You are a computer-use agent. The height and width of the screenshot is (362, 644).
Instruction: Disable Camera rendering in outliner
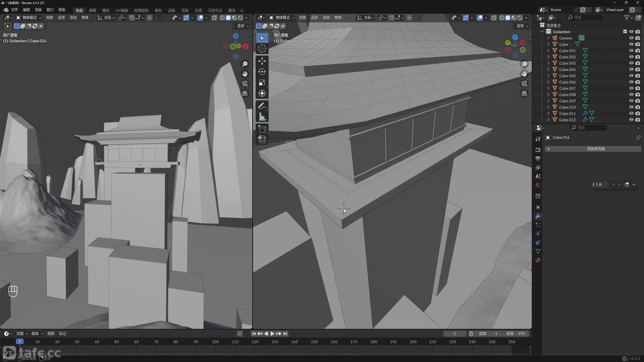point(638,38)
